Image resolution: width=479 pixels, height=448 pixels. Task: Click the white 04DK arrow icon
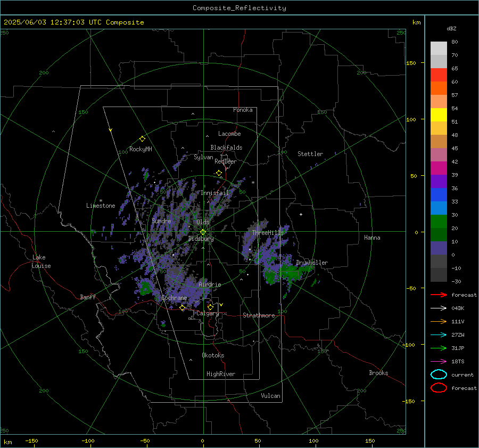[439, 308]
